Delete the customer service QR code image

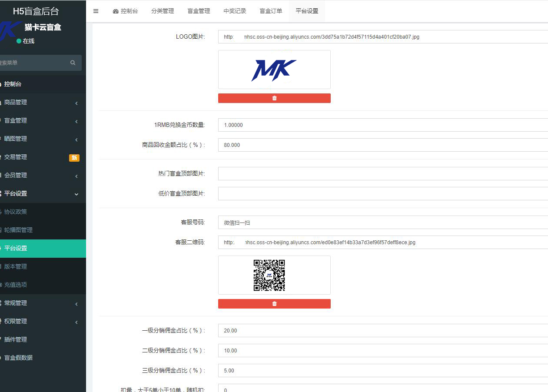coord(274,304)
